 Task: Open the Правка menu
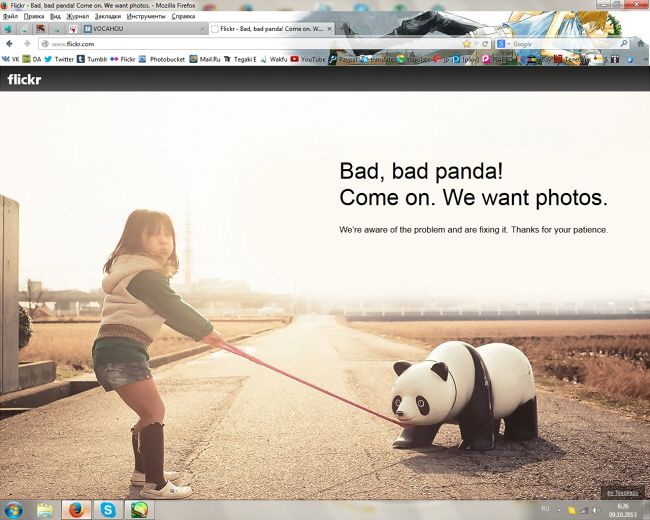click(34, 16)
